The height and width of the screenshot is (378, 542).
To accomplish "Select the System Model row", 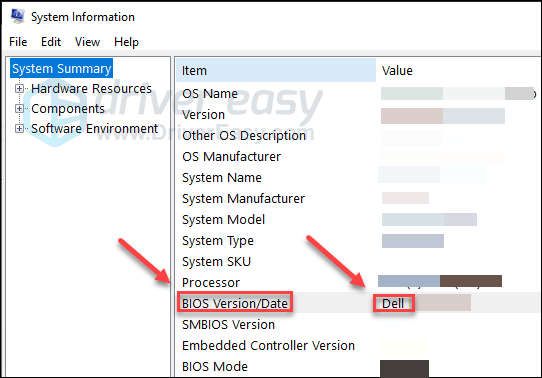I will 358,219.
